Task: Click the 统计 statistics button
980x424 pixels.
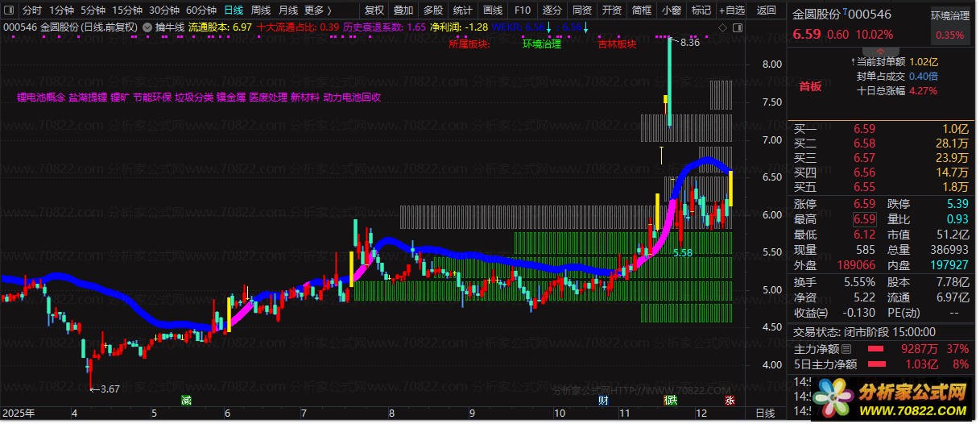Action: [x=463, y=10]
